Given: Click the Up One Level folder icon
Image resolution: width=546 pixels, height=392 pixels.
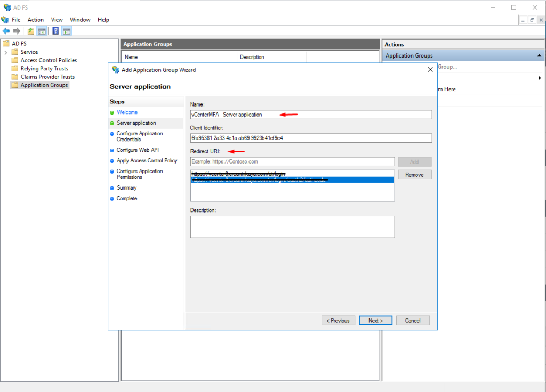Looking at the screenshot, I should coord(31,31).
